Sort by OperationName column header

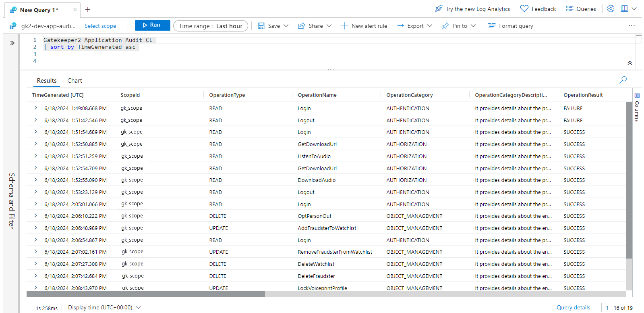coord(317,95)
